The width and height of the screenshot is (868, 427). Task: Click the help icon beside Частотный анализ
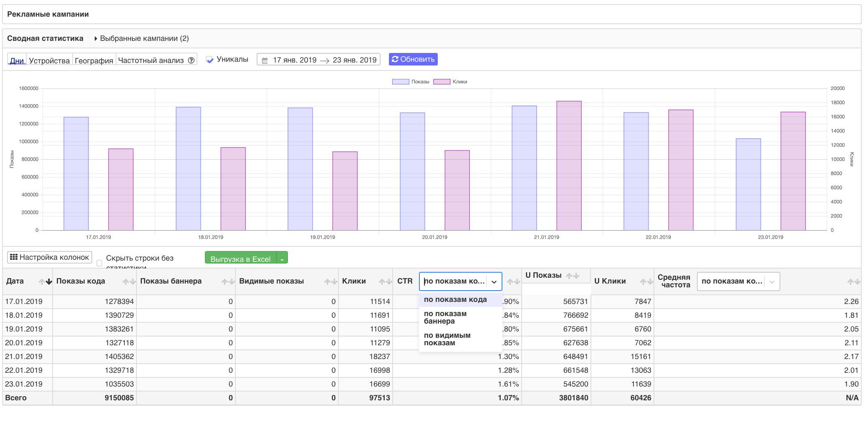tap(191, 60)
